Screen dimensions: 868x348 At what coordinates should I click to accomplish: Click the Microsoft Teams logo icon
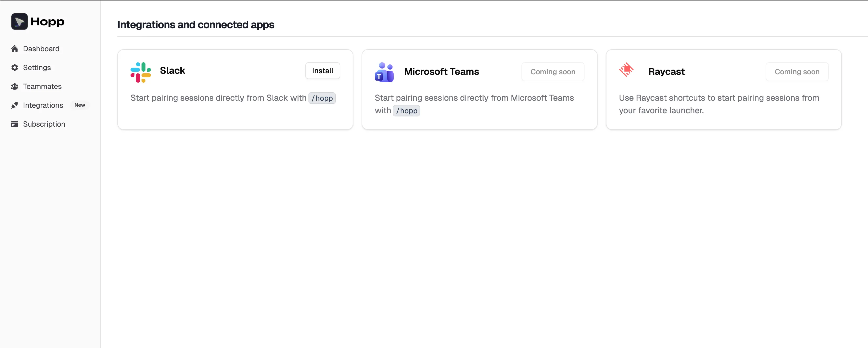pyautogui.click(x=384, y=72)
